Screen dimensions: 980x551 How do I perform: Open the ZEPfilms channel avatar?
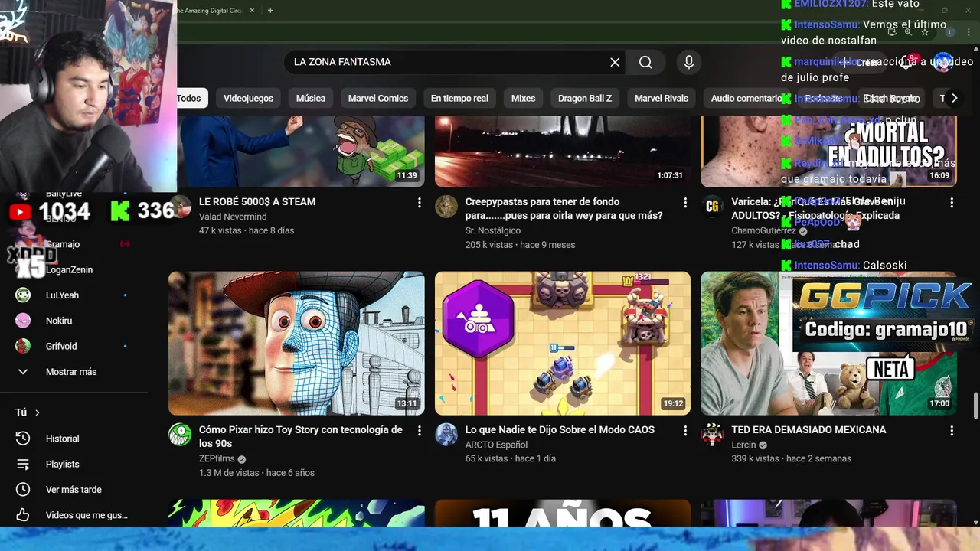tap(180, 434)
